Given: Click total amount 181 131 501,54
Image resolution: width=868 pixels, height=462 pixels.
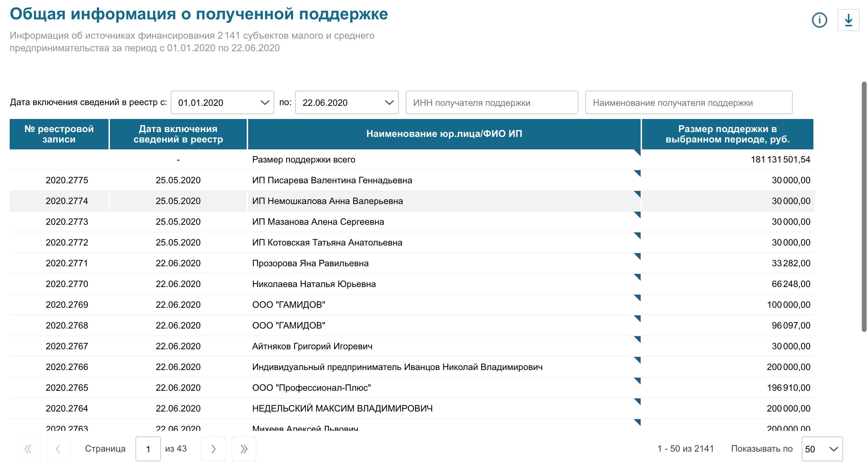Looking at the screenshot, I should (x=781, y=159).
